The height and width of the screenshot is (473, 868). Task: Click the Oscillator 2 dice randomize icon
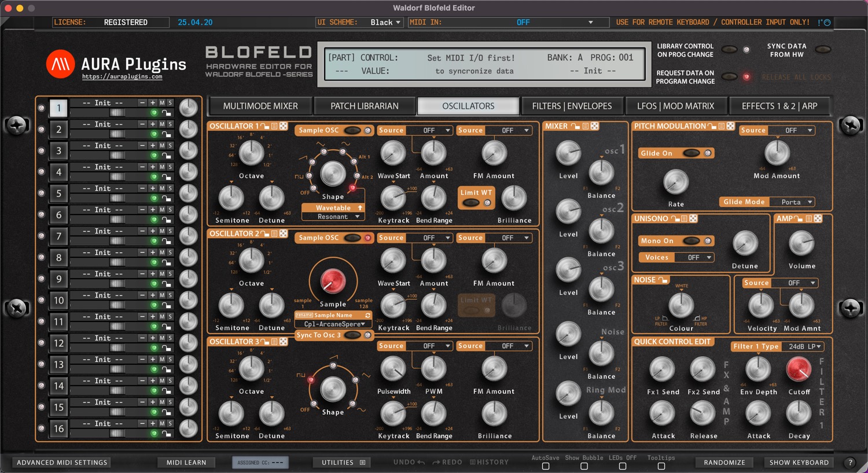tap(284, 234)
